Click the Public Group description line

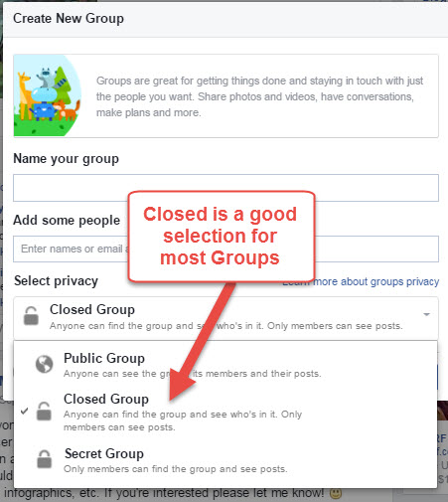(x=193, y=374)
